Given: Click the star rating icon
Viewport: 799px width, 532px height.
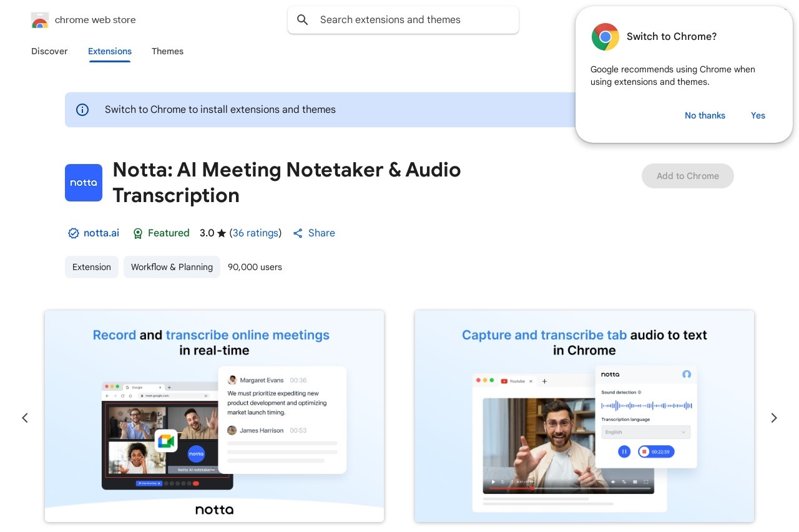Looking at the screenshot, I should pyautogui.click(x=222, y=233).
